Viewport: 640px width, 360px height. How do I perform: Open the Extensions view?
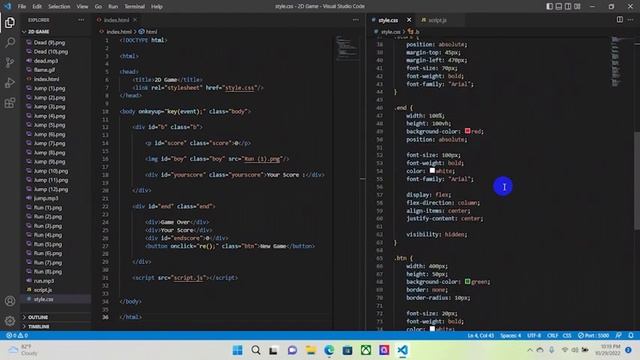click(x=10, y=102)
